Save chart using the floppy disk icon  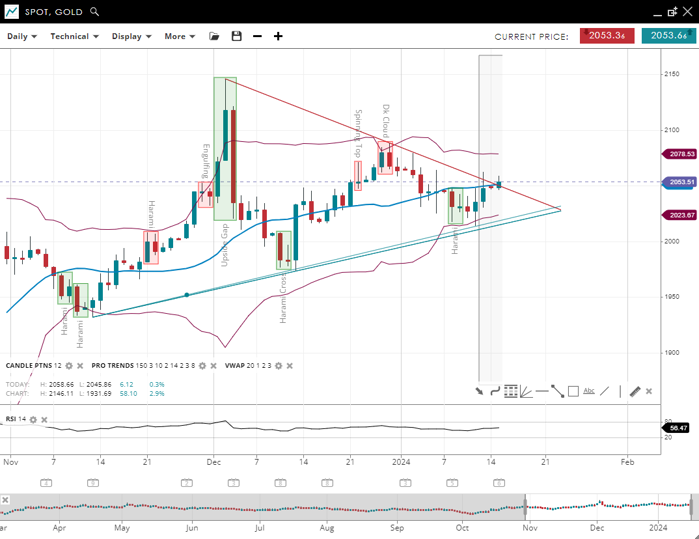coord(236,36)
